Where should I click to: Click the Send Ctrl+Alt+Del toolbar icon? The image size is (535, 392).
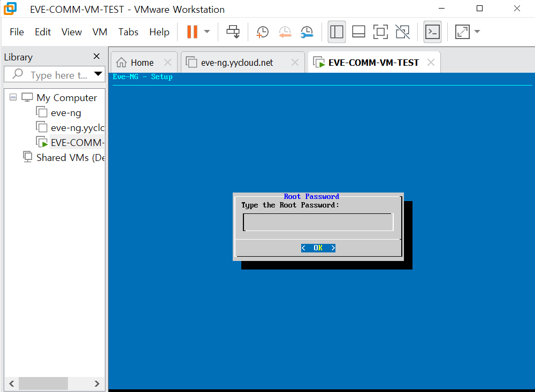[x=233, y=32]
